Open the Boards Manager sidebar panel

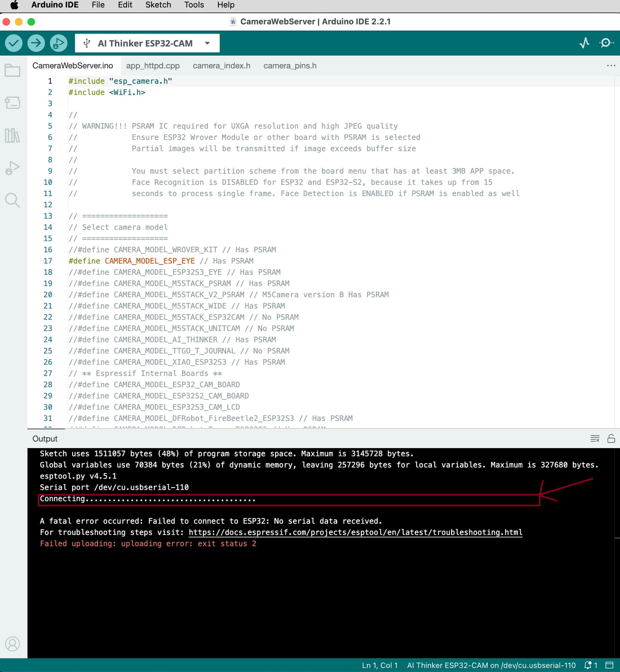[x=13, y=103]
